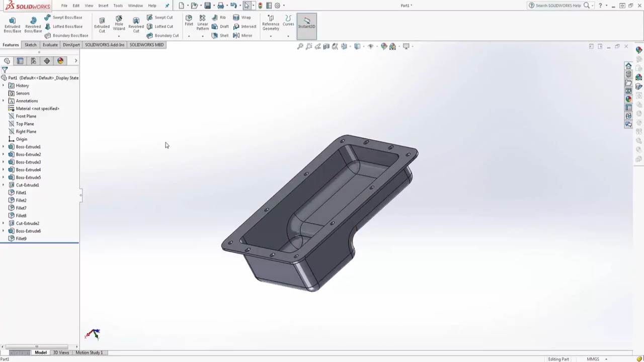This screenshot has height=362, width=644.
Task: Click the Wrap tool
Action: 242,18
